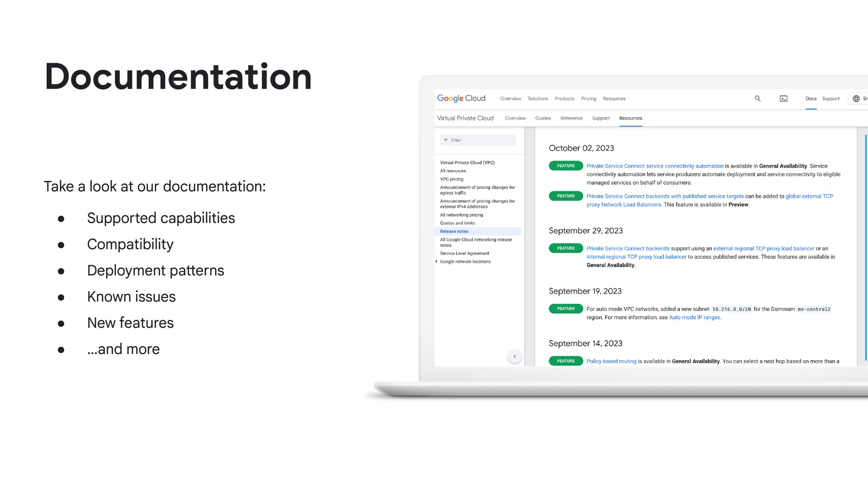Click the Google Cloud logo icon
The height and width of the screenshot is (488, 868).
[462, 98]
